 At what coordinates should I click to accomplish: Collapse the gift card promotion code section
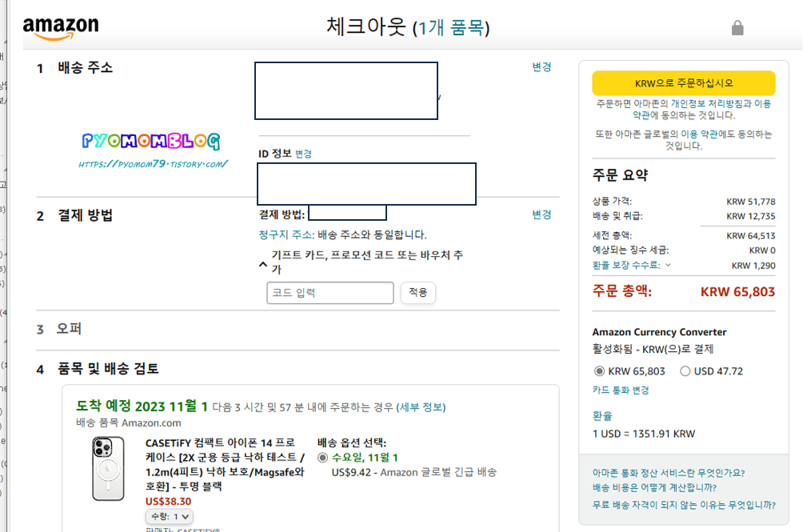coord(263,265)
